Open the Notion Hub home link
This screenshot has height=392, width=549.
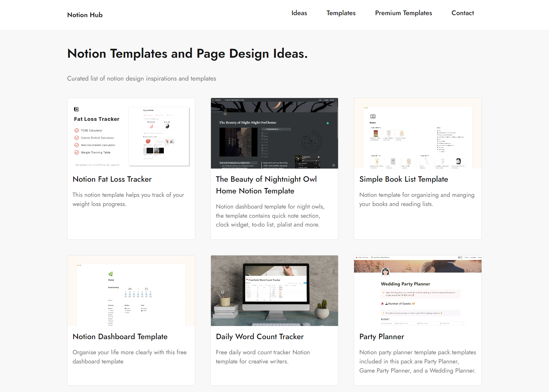coord(85,15)
